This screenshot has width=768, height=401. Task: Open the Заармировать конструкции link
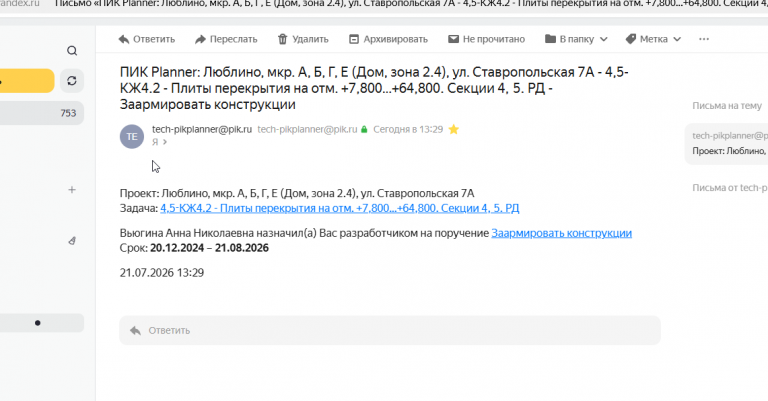[561, 233]
